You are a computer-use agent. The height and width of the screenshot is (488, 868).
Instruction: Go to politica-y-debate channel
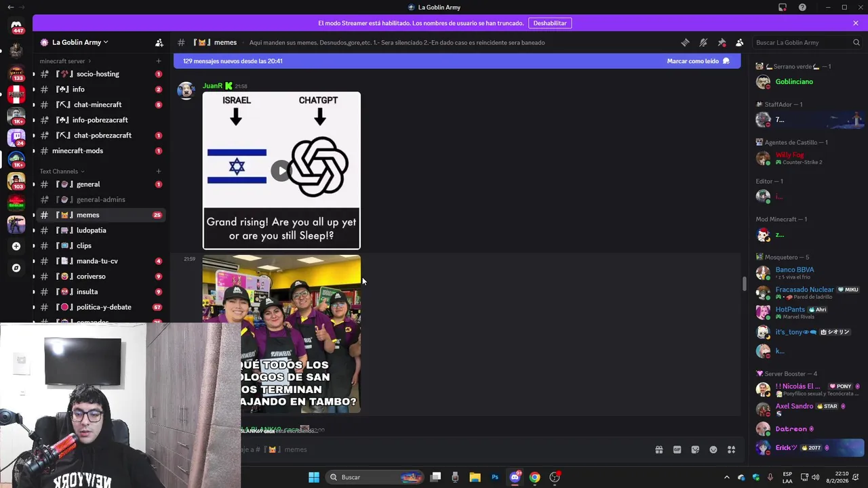coord(100,307)
